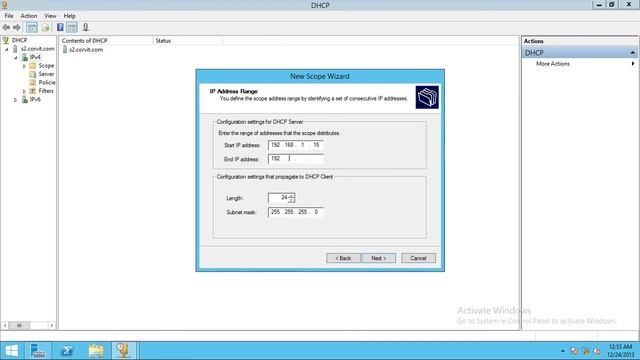Viewport: 640px width, 360px height.
Task: Collapse the s2.corvit.com tree node
Action: (7, 49)
